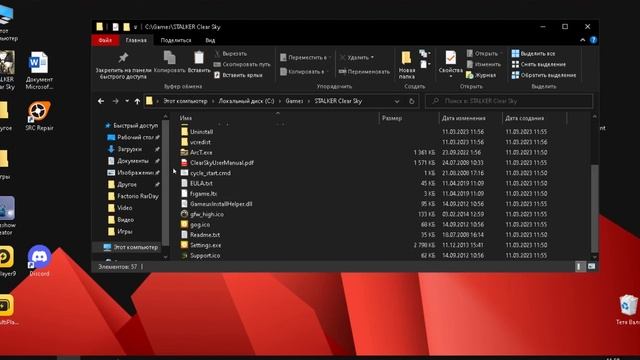Open SRC Repair desktop shortcut
Screen dimensions: 640x360
point(39,116)
